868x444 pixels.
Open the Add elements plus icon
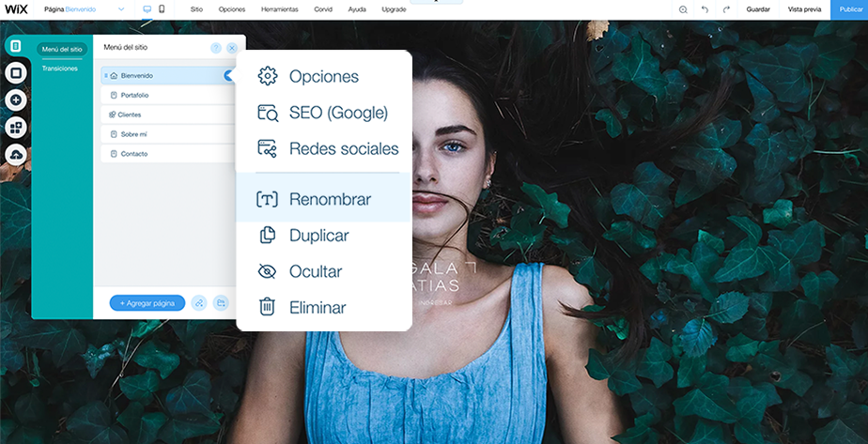click(15, 100)
